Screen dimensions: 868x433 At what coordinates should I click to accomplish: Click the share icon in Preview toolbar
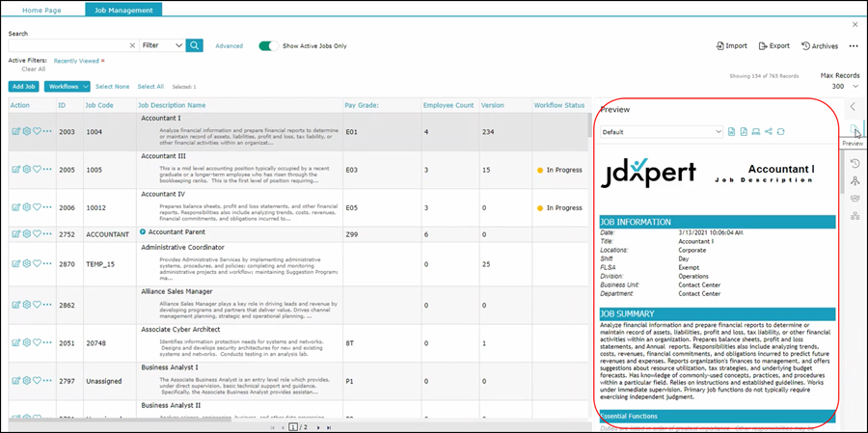769,131
